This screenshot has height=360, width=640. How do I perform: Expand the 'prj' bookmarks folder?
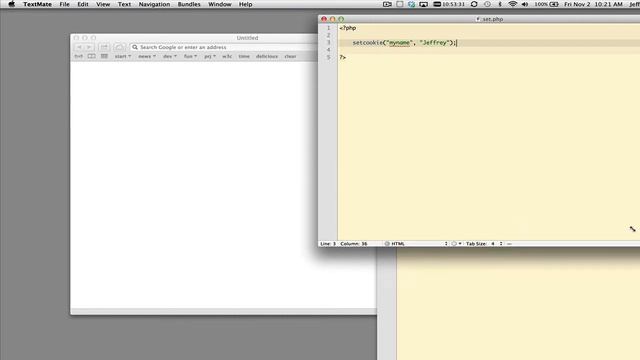tap(210, 56)
